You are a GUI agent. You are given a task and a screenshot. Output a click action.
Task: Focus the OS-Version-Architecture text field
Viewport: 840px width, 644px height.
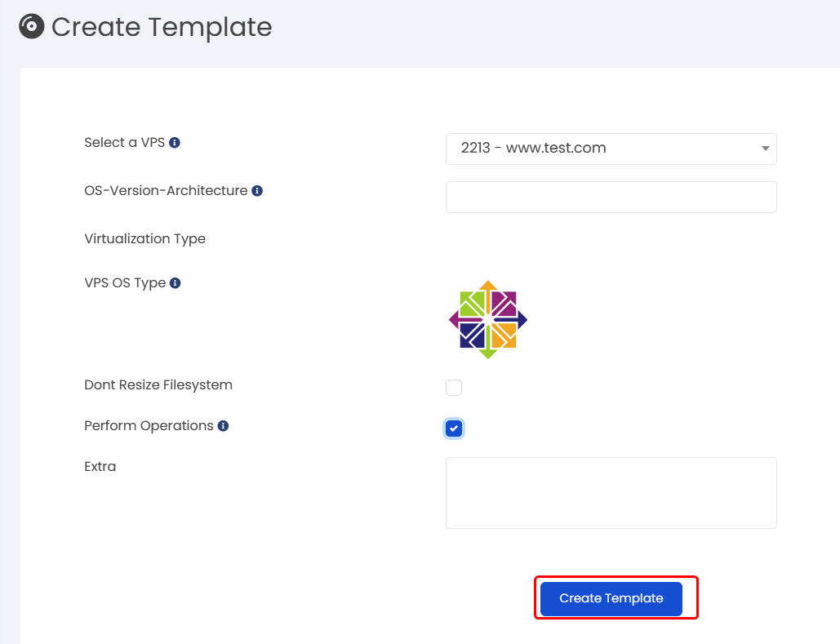611,198
